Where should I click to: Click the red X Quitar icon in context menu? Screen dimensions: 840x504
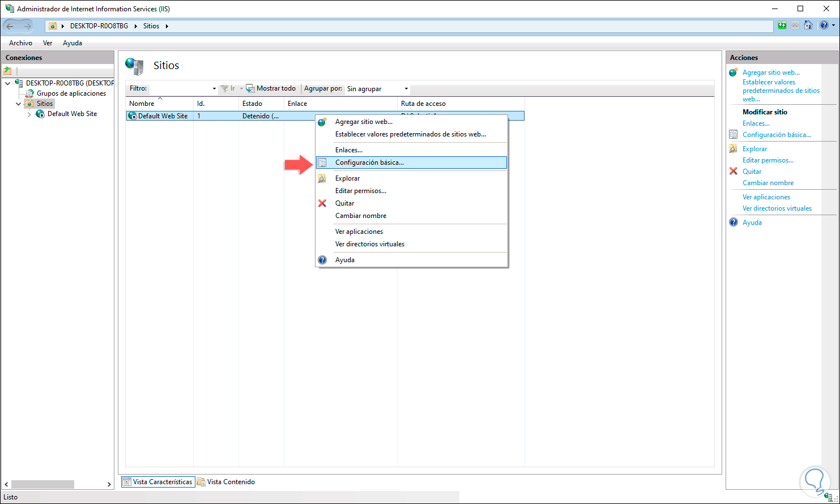pyautogui.click(x=322, y=203)
